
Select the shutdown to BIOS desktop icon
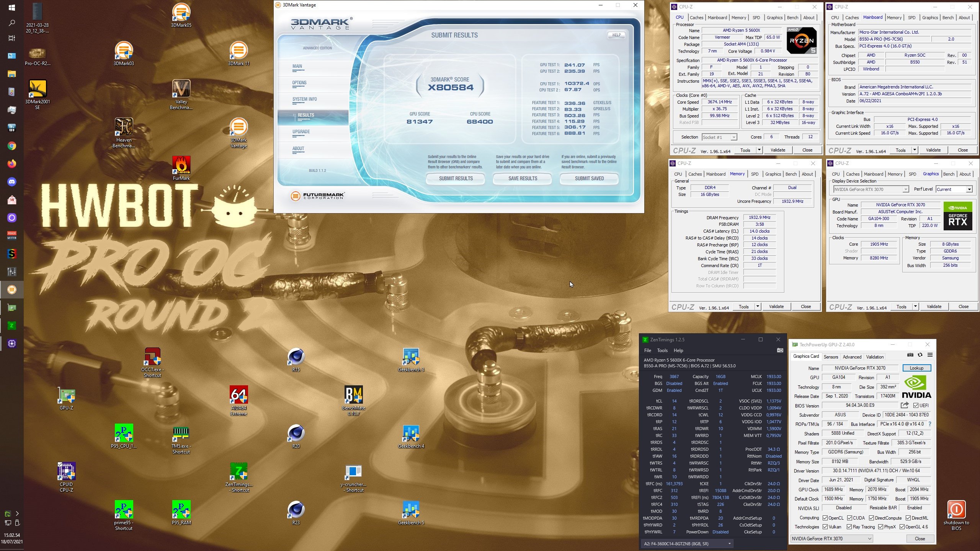click(956, 515)
